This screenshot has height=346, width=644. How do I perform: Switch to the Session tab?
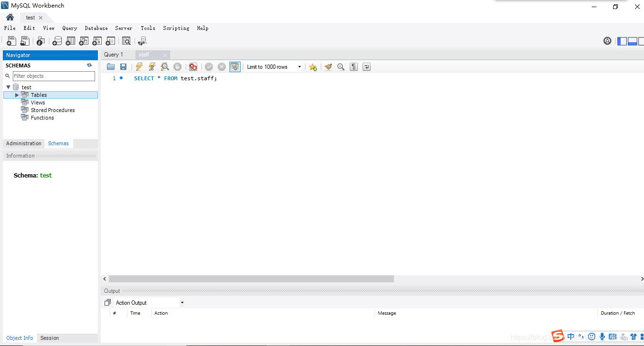[49, 338]
